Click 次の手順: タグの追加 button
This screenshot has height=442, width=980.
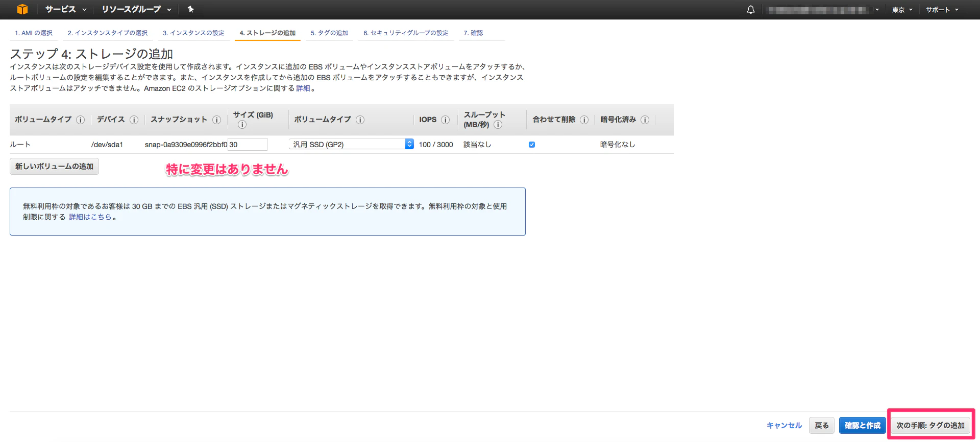[930, 425]
